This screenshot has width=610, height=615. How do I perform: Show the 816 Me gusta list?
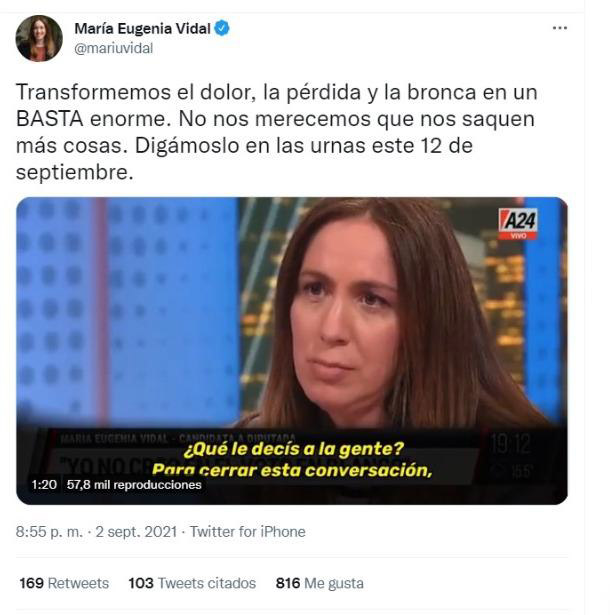(320, 583)
